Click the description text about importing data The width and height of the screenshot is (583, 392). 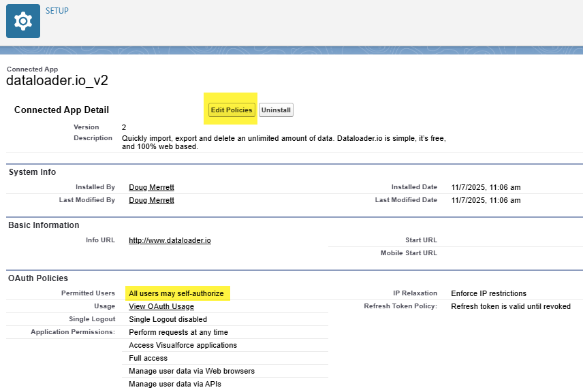(x=284, y=142)
